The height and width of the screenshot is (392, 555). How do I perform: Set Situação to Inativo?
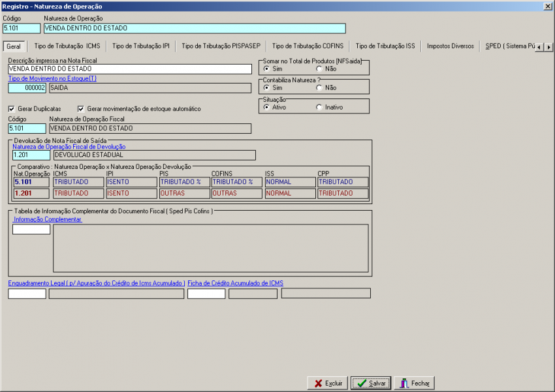[319, 107]
